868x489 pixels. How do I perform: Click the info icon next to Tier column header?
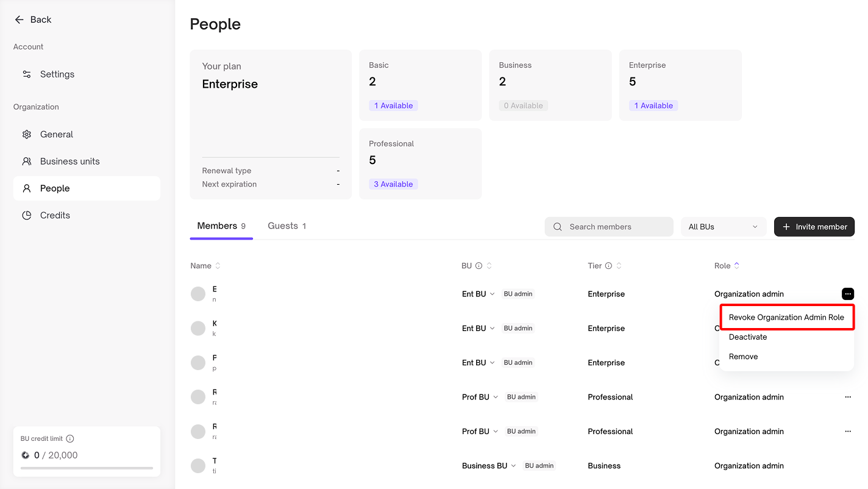(608, 266)
